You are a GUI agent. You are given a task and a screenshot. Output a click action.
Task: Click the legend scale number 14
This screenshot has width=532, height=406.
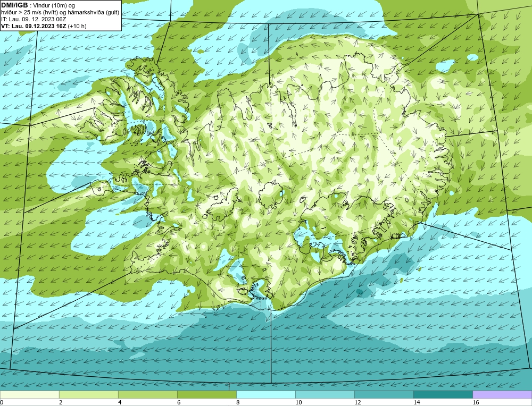(417, 402)
